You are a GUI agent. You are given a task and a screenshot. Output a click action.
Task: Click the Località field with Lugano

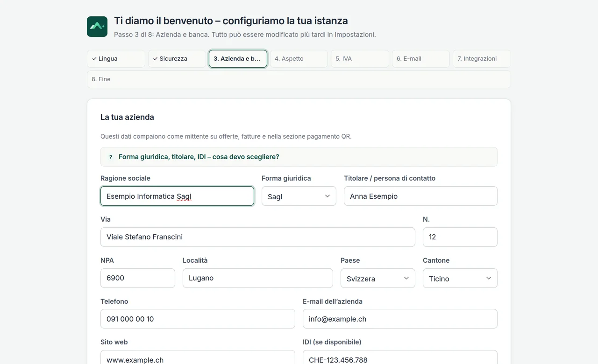click(258, 278)
